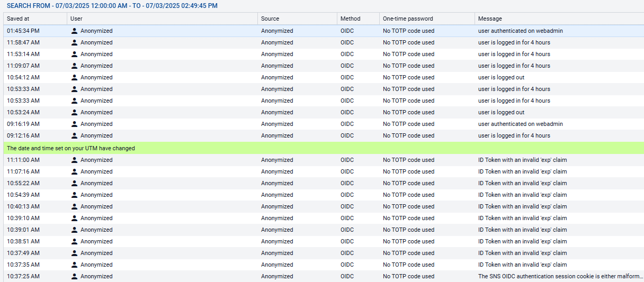Viewport: 644px width, 282px height.
Task: Click user icon in 11:58:47 AM row
Action: click(75, 42)
